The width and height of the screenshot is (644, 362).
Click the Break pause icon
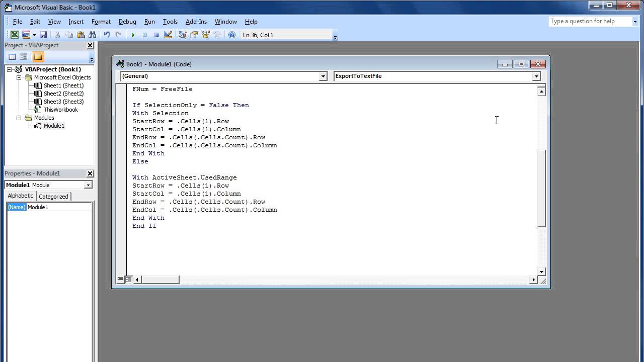tap(144, 35)
